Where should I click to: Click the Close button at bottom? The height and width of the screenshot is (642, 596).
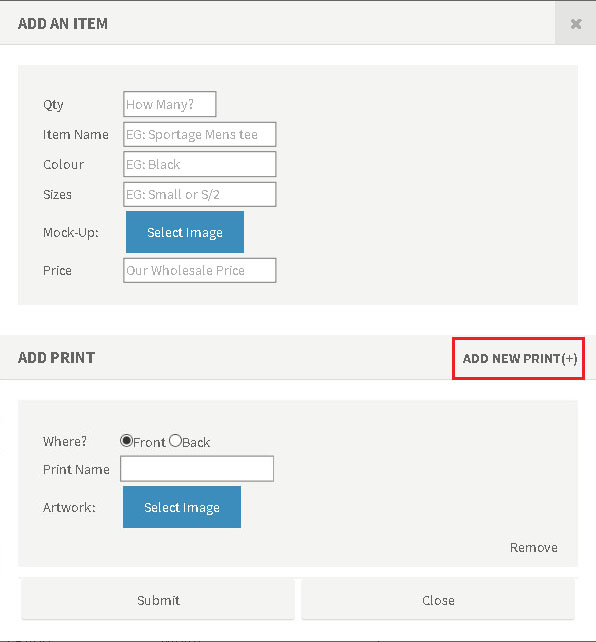pyautogui.click(x=438, y=600)
